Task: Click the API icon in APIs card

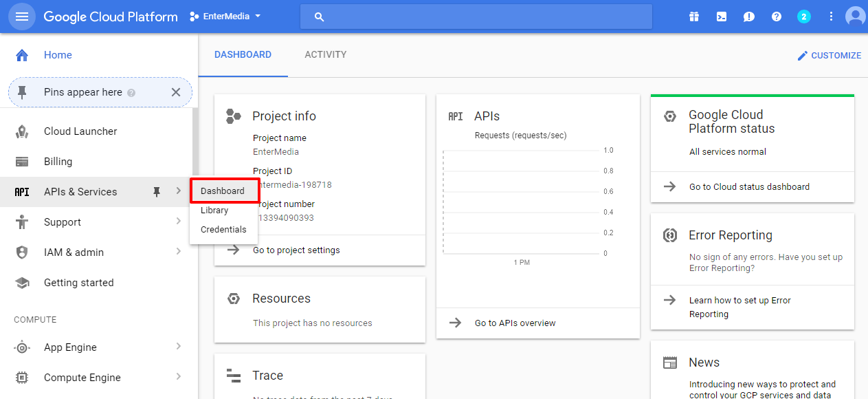Action: pyautogui.click(x=455, y=116)
